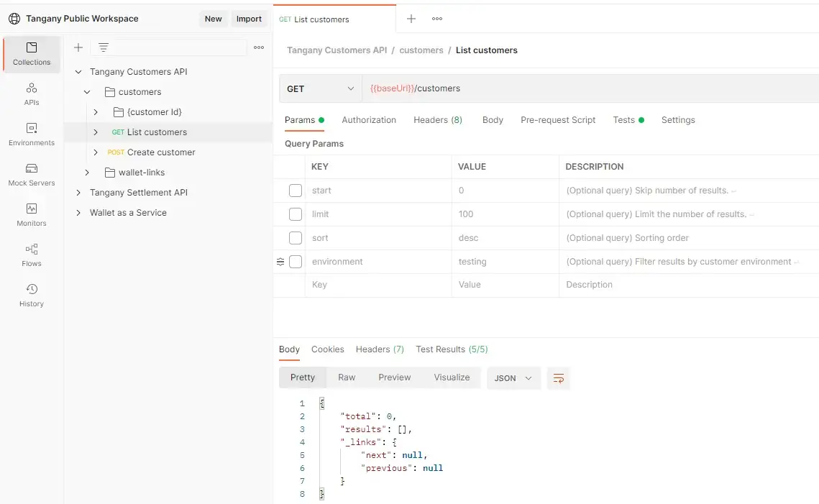This screenshot has width=819, height=504.
Task: Click the customers breadcrumb link
Action: pyautogui.click(x=421, y=50)
